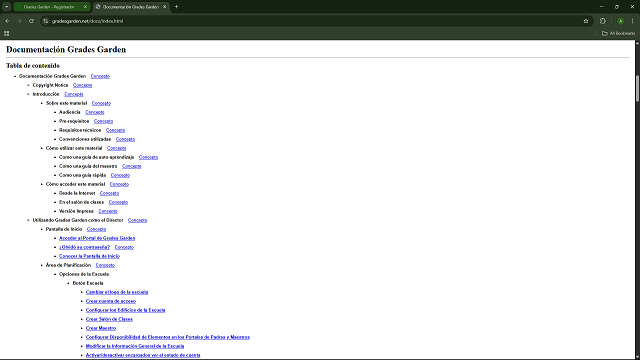The image size is (640, 360).
Task: Click the Opciones de la Escuela text
Action: click(84, 274)
